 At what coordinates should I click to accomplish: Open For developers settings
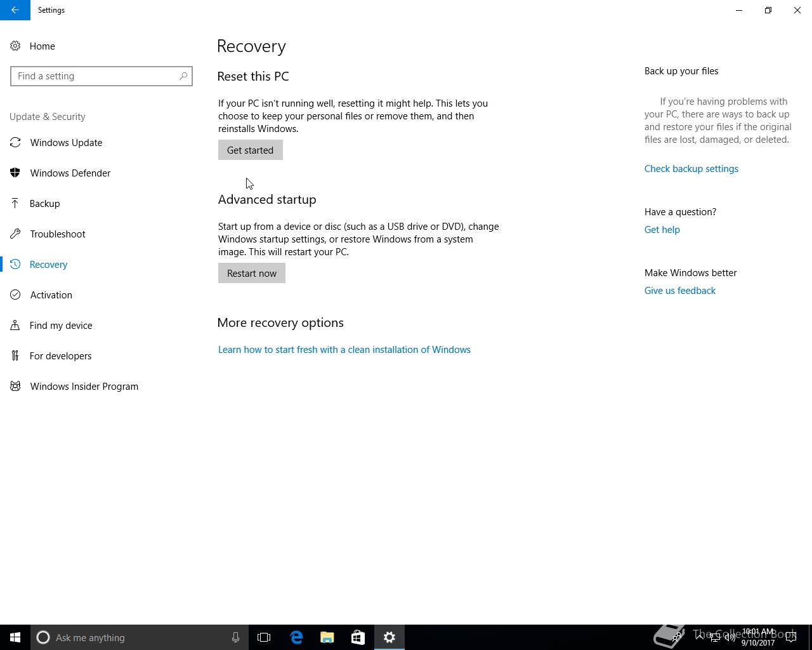(101, 355)
